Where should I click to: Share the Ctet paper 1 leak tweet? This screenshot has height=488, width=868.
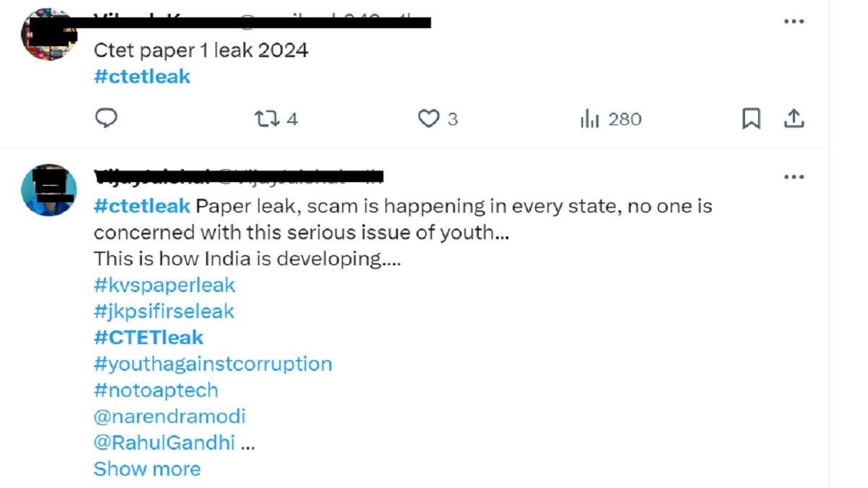point(794,119)
